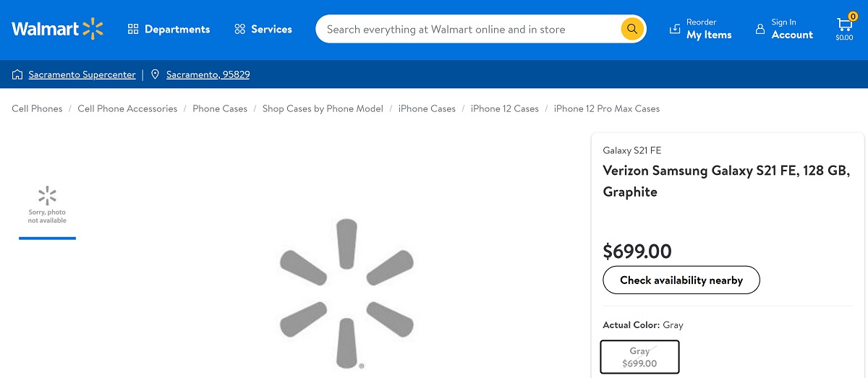Screen dimensions: 868x378
Task: Click into the Walmart search field
Action: point(467,30)
